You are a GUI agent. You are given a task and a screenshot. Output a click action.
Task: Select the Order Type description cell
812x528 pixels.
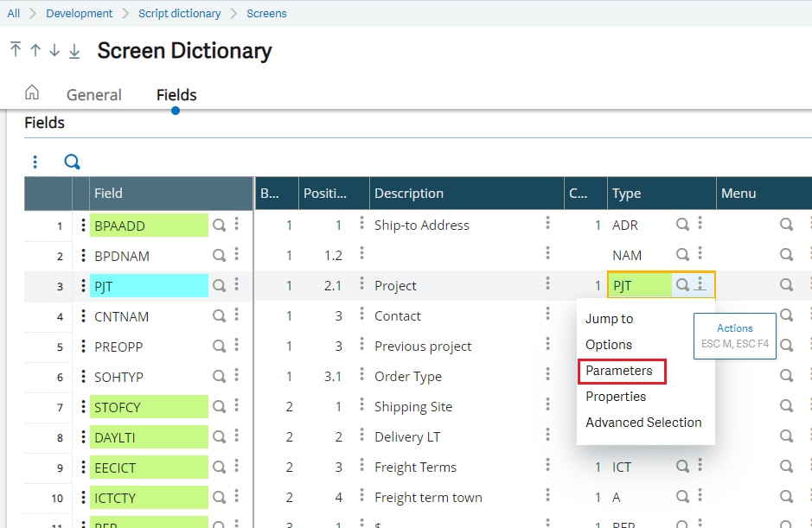(x=408, y=376)
